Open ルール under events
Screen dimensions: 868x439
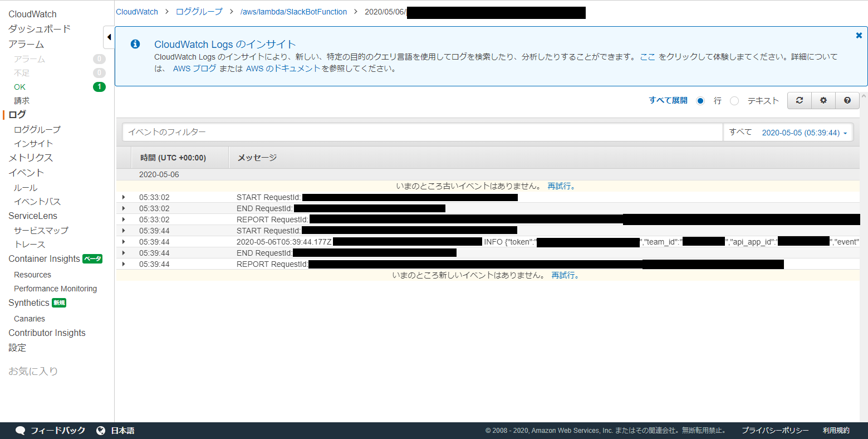point(26,188)
